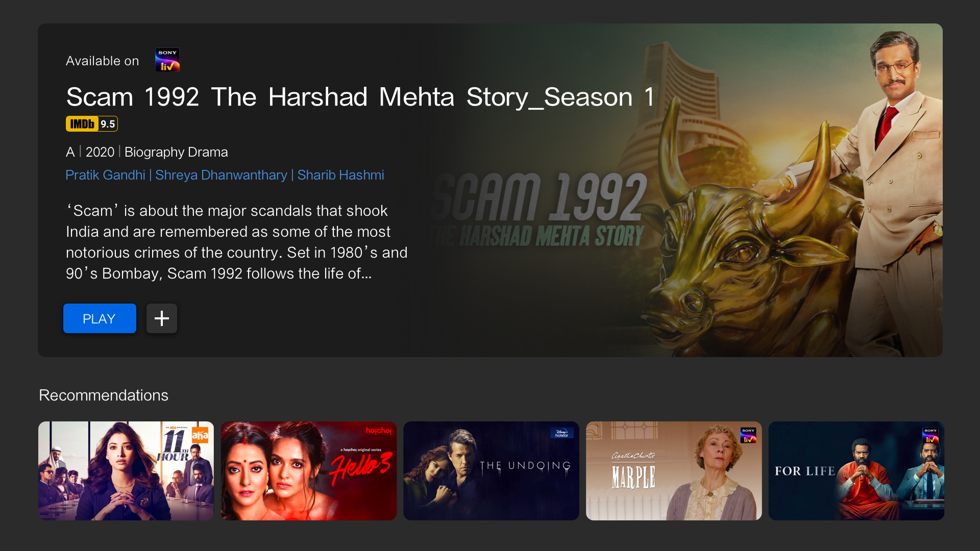Screen dimensions: 980x551
Task: Open Sharib Hashmi cast link
Action: tap(340, 175)
